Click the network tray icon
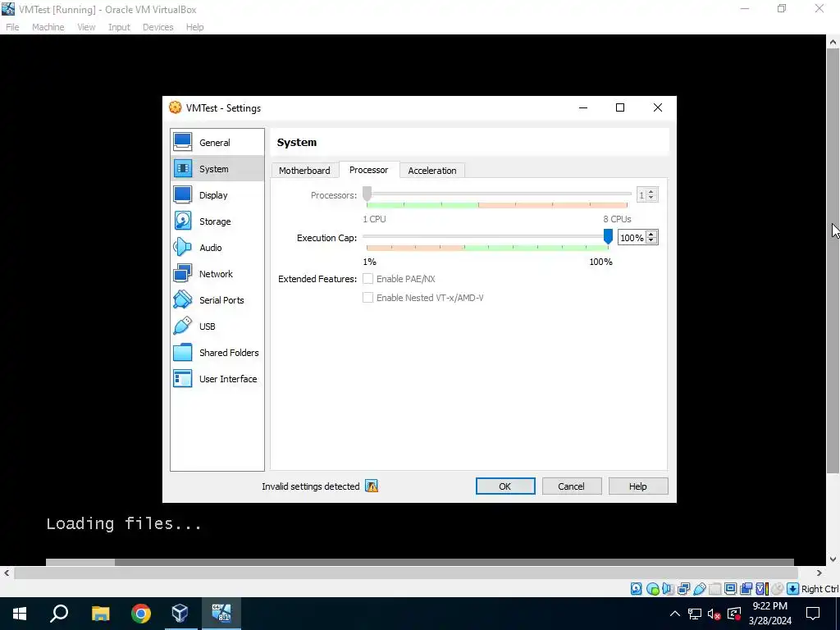840x630 pixels. pos(695,614)
